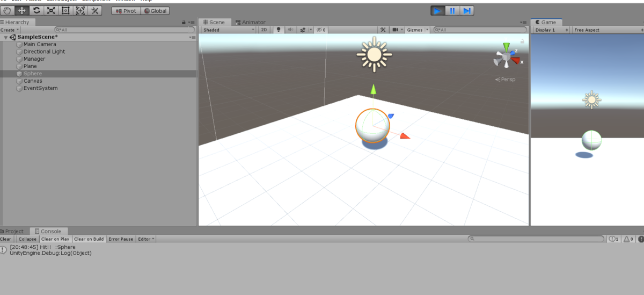
Task: Open the SampleScene row options menu
Action: (192, 38)
